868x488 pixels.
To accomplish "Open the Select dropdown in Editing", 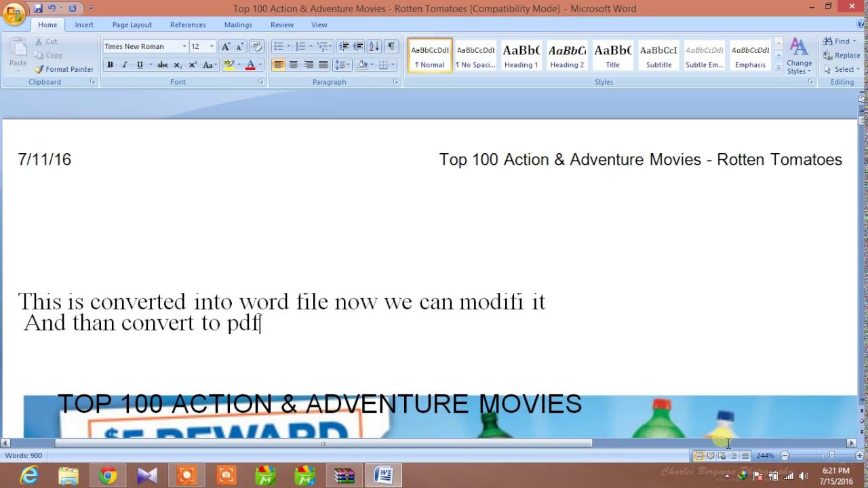I will click(842, 69).
